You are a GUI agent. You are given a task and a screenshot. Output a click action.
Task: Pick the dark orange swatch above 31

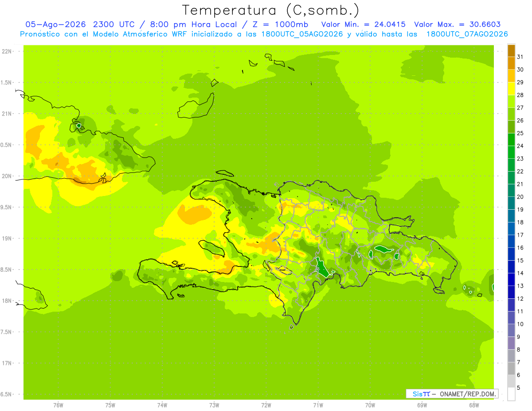click(x=511, y=51)
